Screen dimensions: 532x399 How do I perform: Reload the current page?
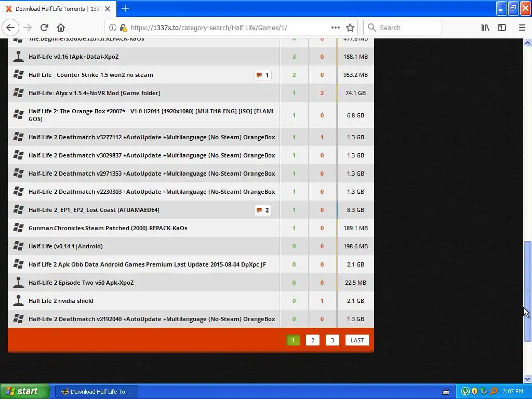44,28
